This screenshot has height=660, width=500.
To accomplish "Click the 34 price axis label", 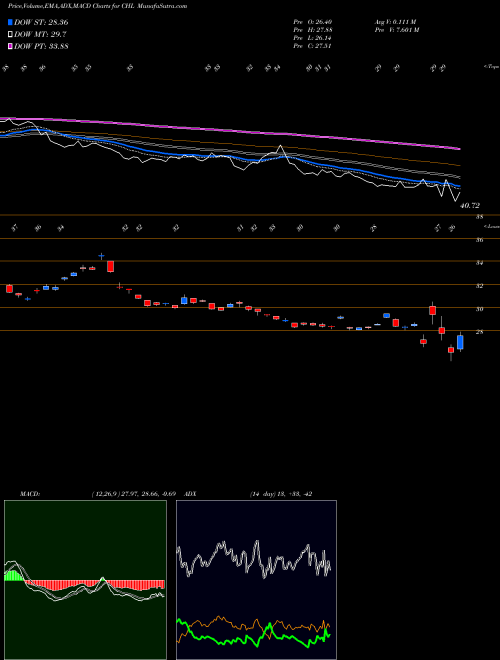I will pos(479,263).
